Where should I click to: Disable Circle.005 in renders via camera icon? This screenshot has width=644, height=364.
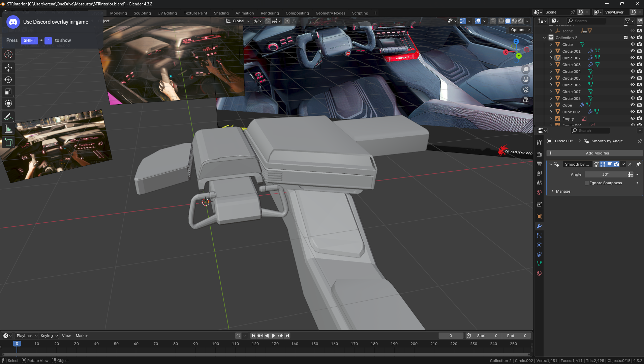click(639, 78)
